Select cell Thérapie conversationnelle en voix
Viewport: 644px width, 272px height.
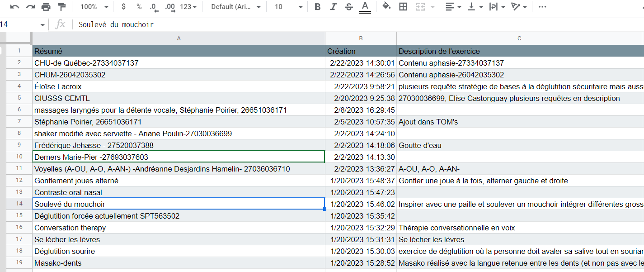pyautogui.click(x=519, y=228)
